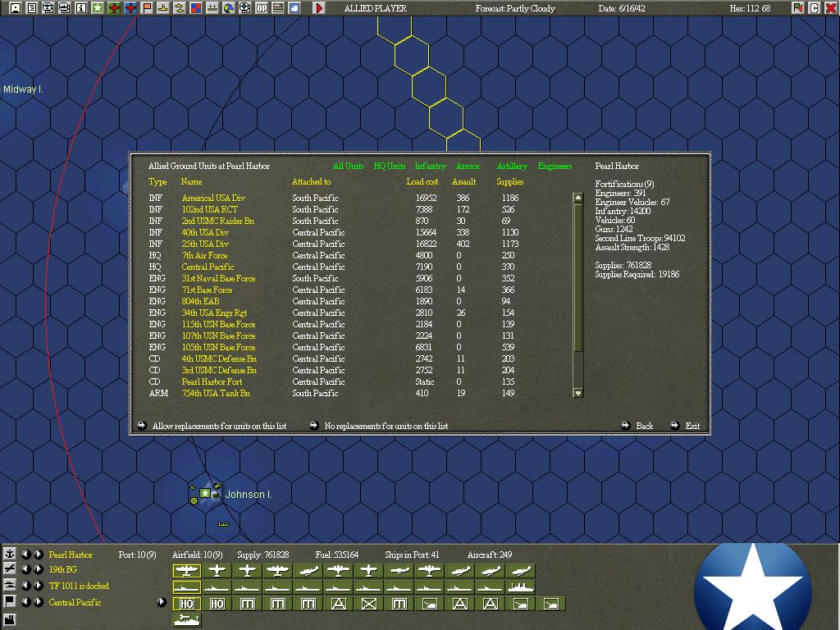
Task: Filter list to Infantry
Action: pos(430,166)
